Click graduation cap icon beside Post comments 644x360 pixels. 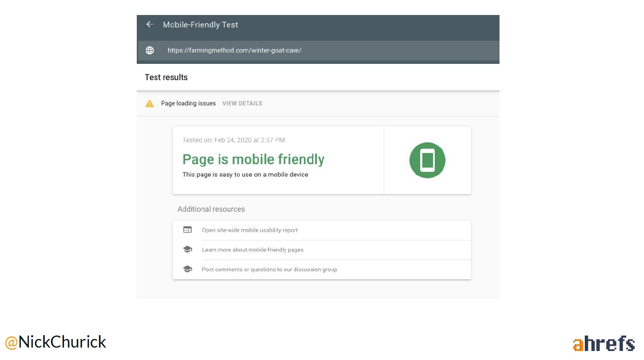(187, 269)
